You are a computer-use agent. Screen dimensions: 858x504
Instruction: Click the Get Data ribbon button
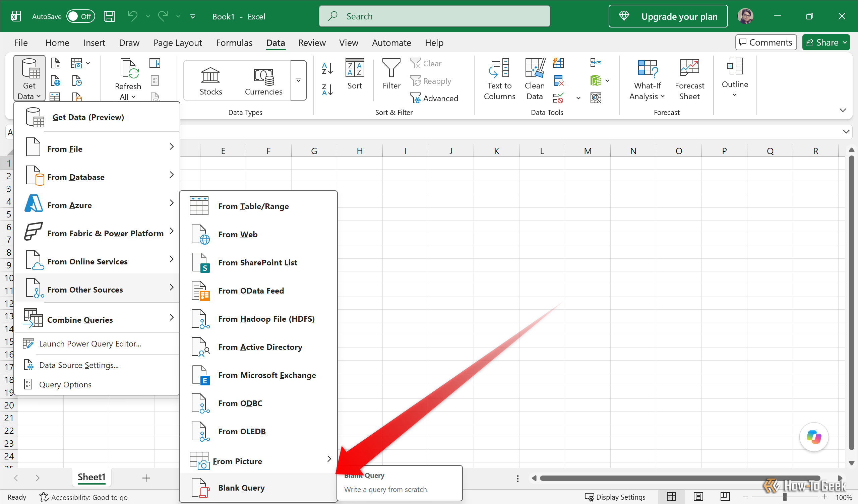tap(29, 78)
